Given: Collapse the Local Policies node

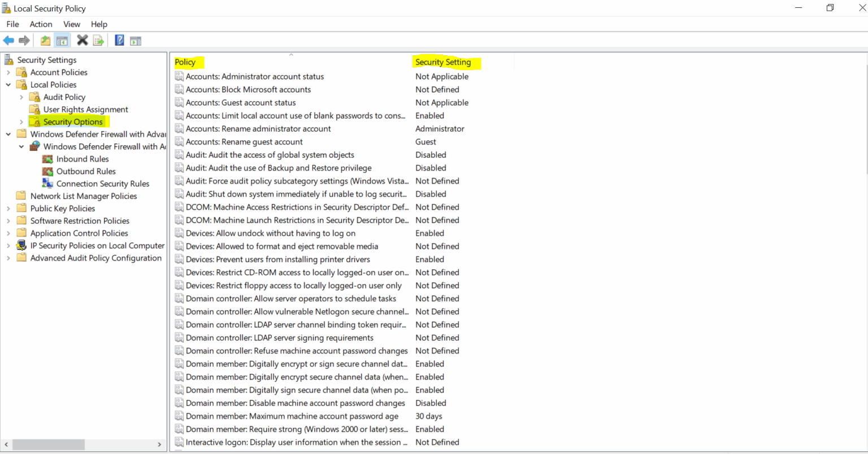Looking at the screenshot, I should [8, 84].
